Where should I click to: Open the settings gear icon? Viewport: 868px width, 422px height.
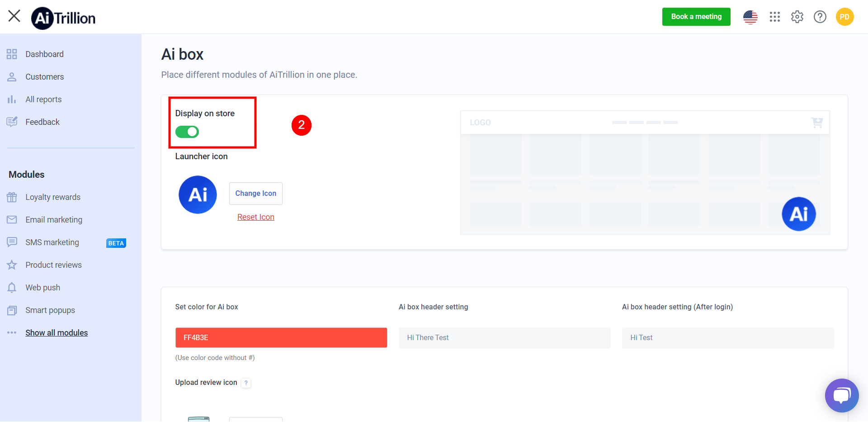(797, 17)
